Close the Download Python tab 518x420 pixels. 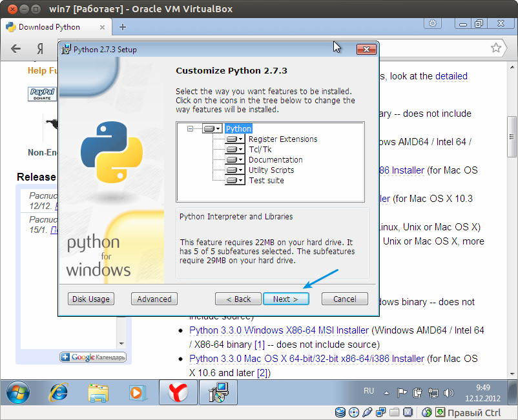[x=103, y=27]
